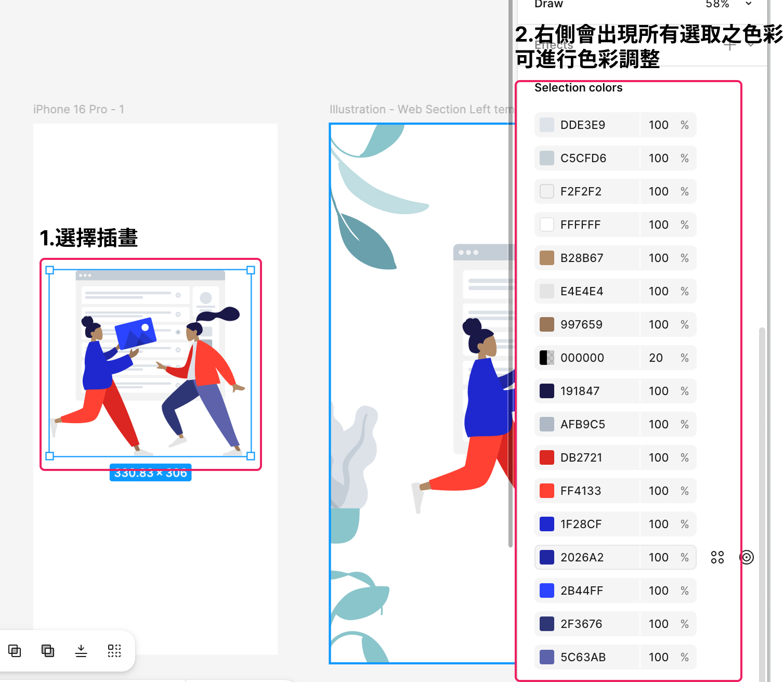Click the selected illustration of two running people
The width and height of the screenshot is (784, 682).
pos(150,364)
